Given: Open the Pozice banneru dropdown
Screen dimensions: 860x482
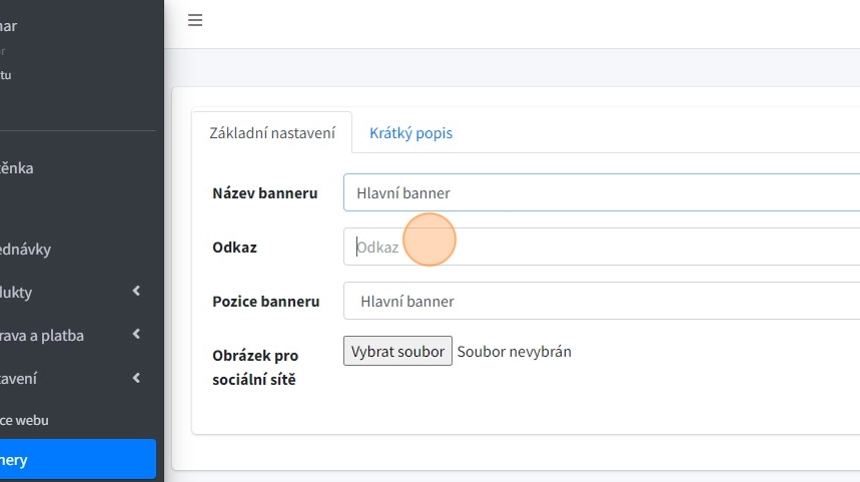Looking at the screenshot, I should [600, 301].
